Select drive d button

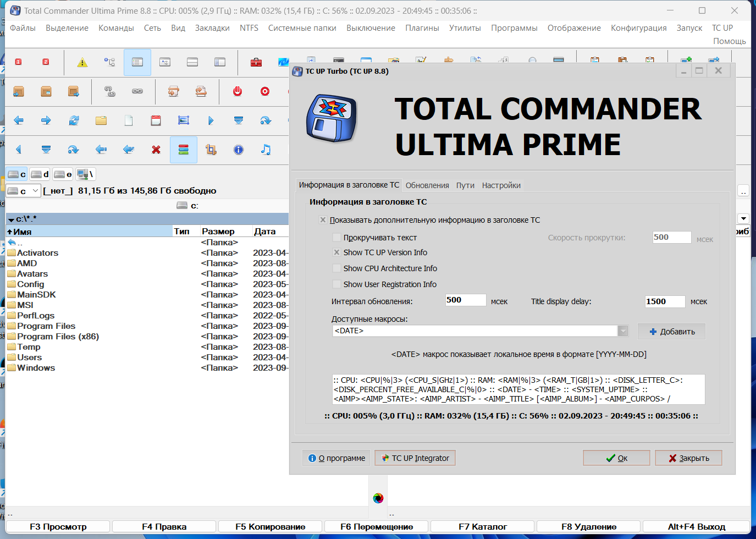click(40, 174)
